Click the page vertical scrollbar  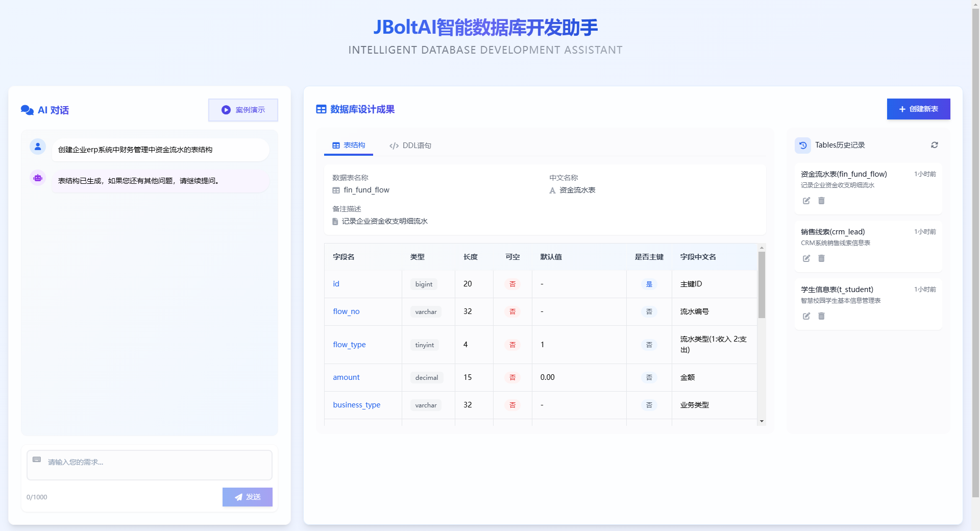975,253
